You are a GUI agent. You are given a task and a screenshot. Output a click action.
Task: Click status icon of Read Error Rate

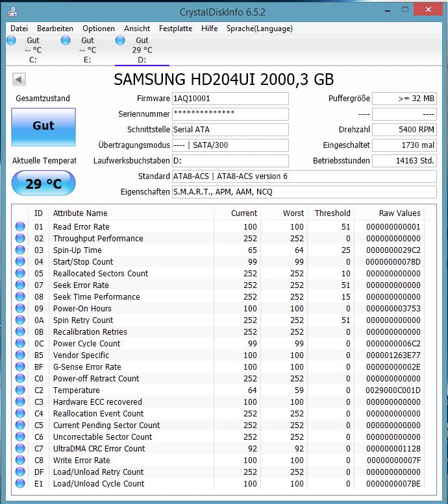pos(20,226)
